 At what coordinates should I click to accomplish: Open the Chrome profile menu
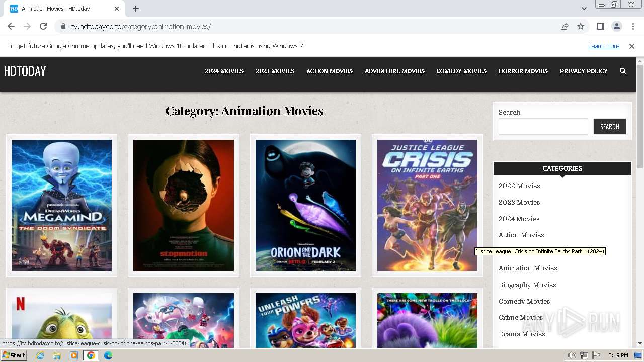click(617, 26)
